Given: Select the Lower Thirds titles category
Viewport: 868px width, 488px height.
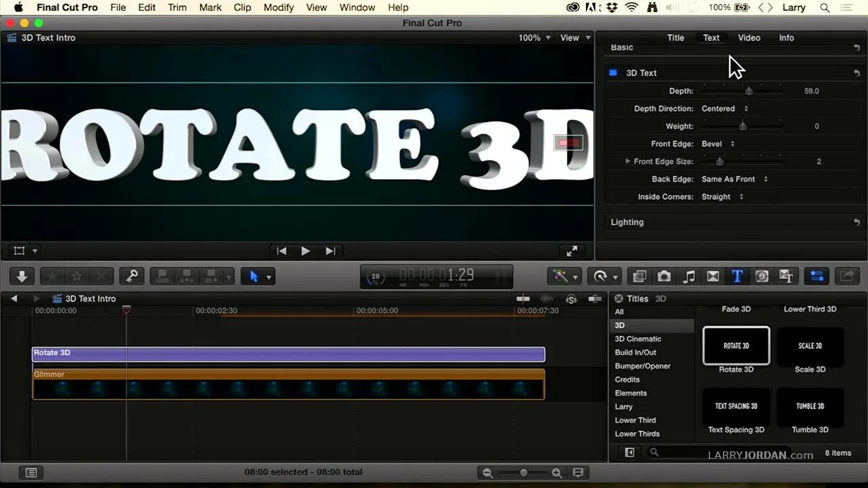Looking at the screenshot, I should click(x=637, y=434).
